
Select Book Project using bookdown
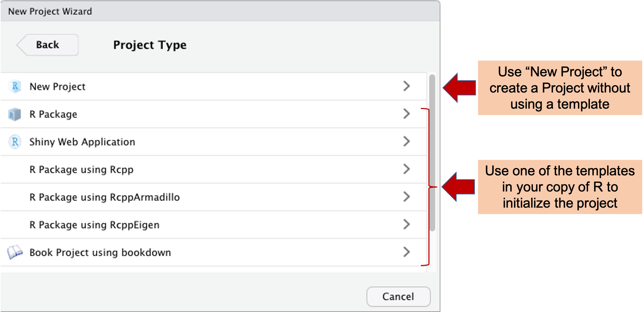tap(100, 252)
